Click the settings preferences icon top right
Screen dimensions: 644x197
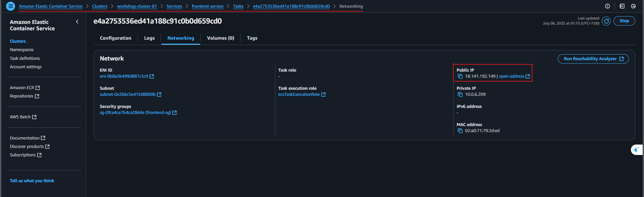(x=633, y=6)
